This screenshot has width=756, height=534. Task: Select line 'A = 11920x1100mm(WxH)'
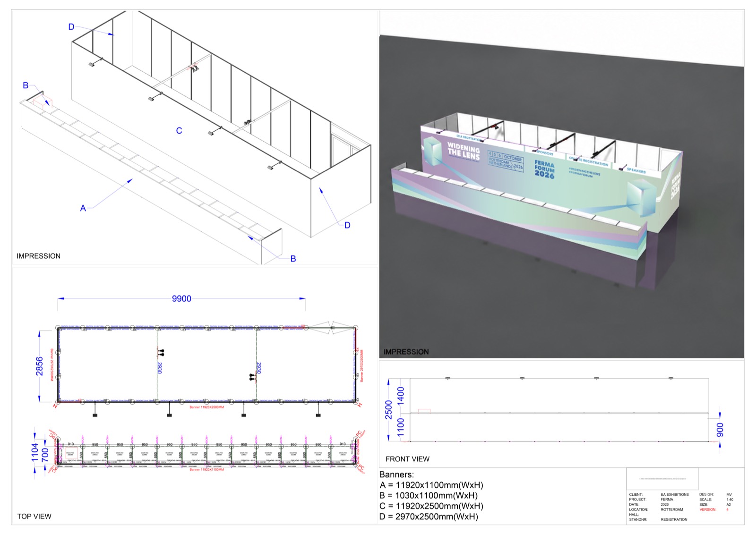[431, 485]
